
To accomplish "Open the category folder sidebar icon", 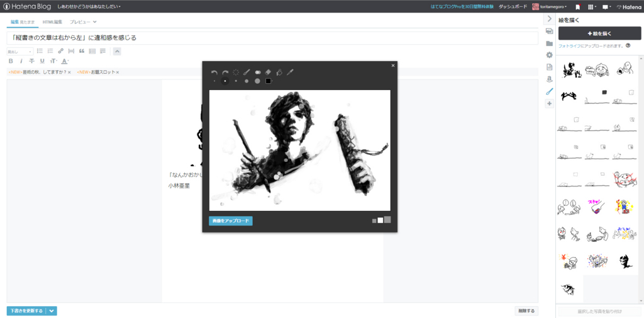I will [x=550, y=43].
